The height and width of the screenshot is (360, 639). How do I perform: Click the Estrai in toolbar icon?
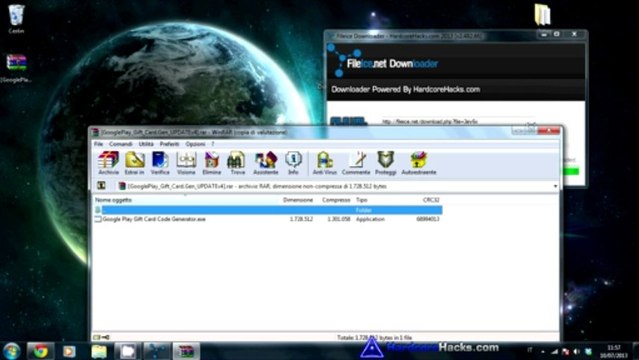(134, 163)
